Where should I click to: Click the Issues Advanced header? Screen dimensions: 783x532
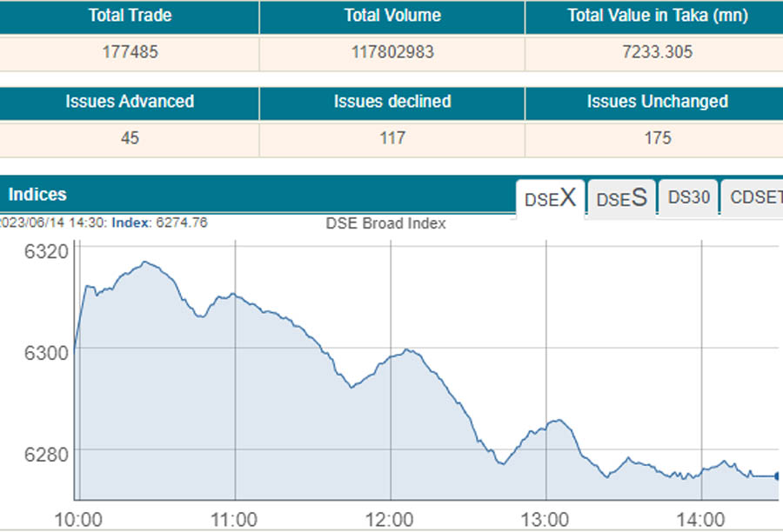coord(129,102)
